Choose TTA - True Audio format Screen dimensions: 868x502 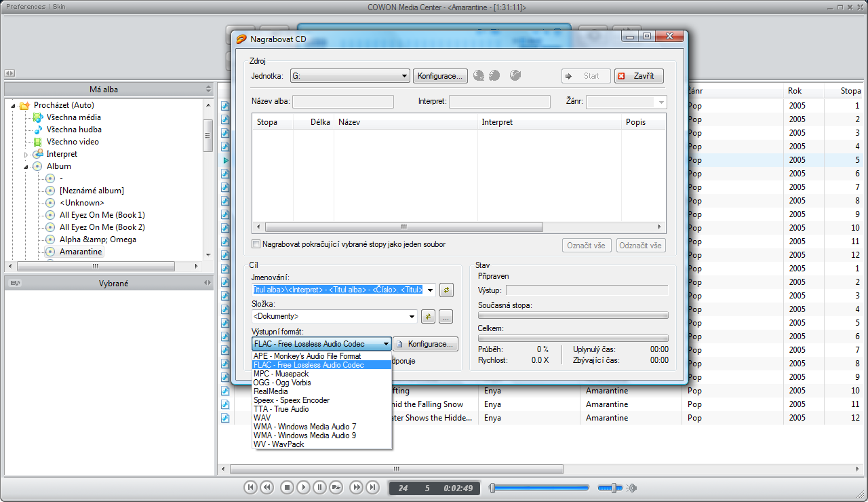pos(321,409)
